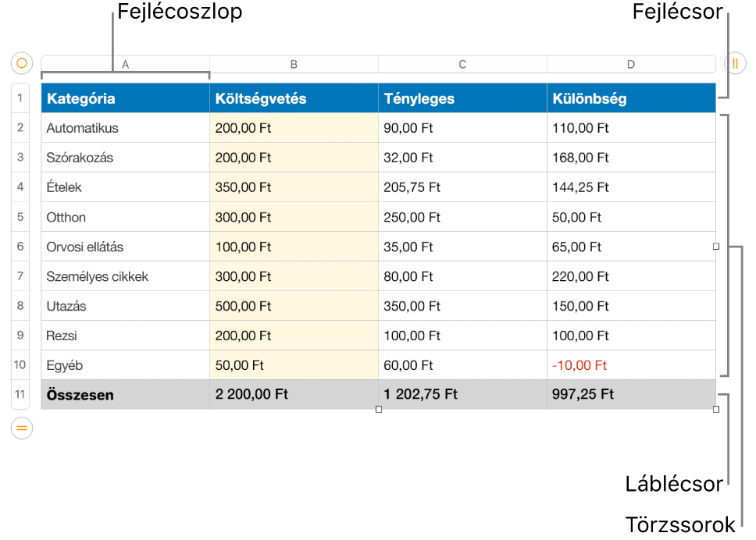This screenshot has width=756, height=540.
Task: Click the 144,25 Ft difference cell
Action: 631,187
